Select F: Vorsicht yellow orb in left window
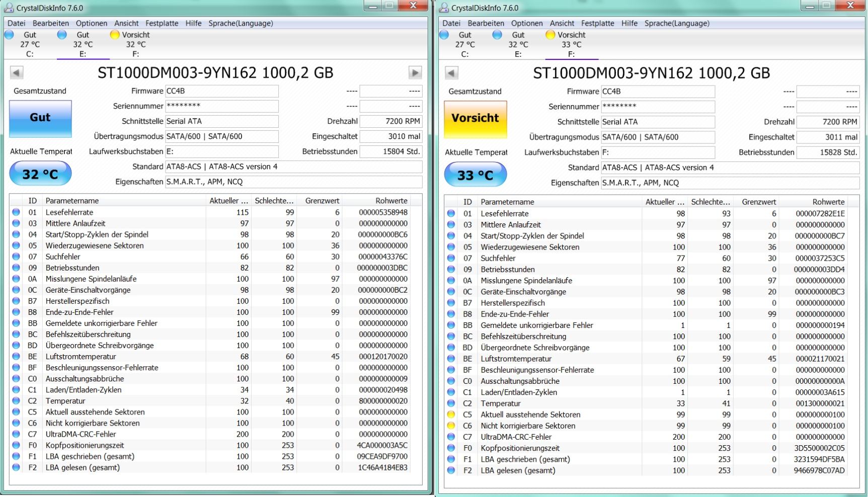Viewport: 868px width, 497px height. coord(115,35)
